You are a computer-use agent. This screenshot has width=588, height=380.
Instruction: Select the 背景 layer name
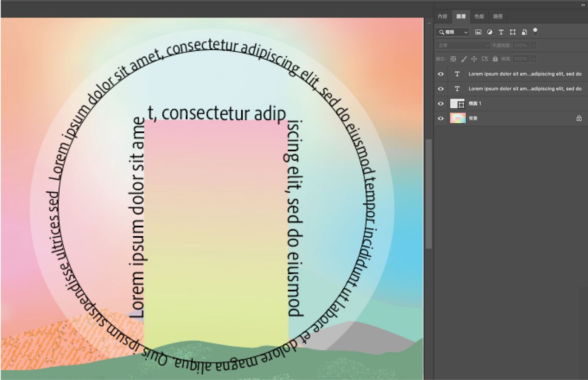(x=473, y=119)
